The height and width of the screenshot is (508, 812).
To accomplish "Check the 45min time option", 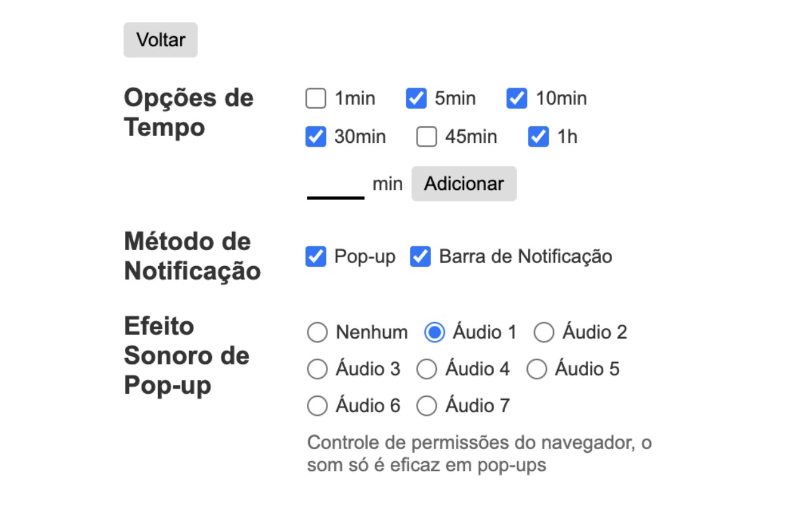I will pos(427,137).
